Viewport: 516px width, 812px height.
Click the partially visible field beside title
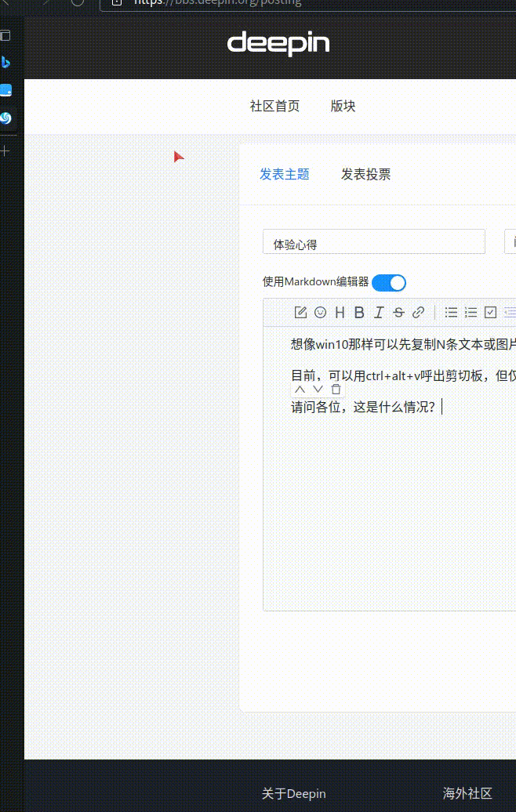511,242
